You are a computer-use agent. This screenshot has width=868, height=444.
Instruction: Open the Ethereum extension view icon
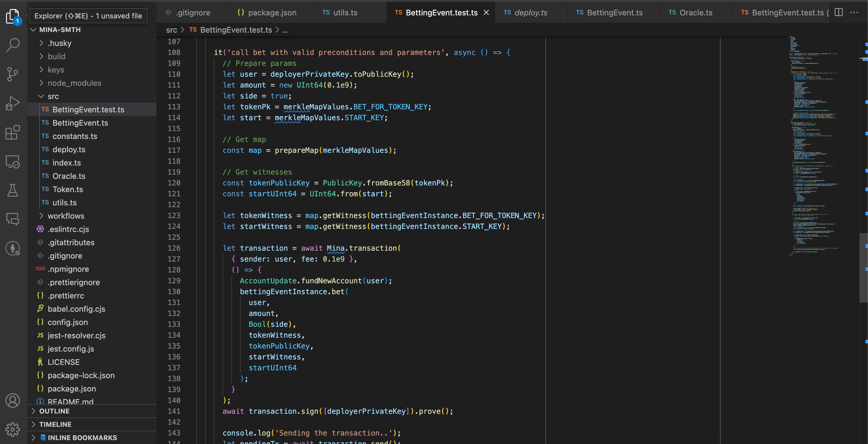[13, 249]
